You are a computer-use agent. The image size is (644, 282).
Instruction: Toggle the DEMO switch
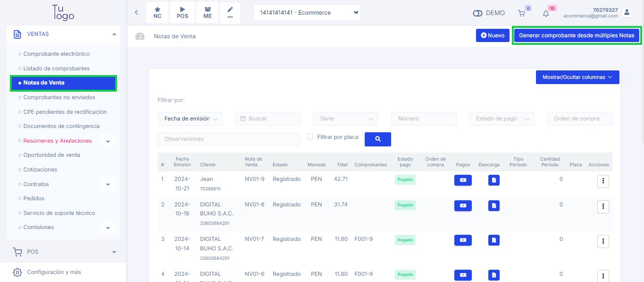[477, 13]
